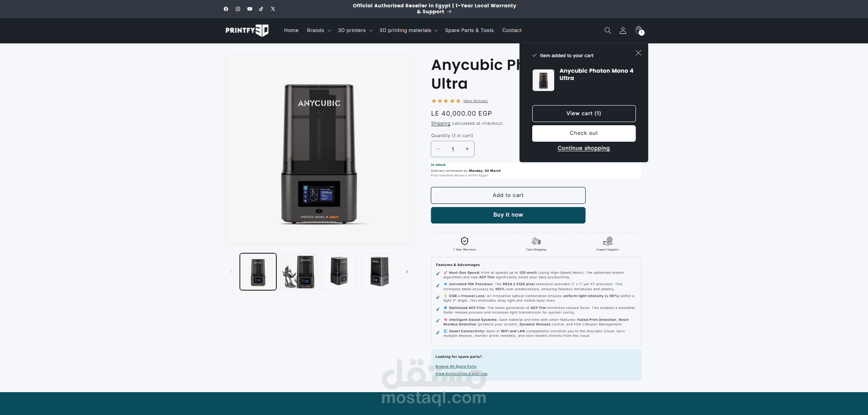Screen dimensions: 868x415
Task: Click the Add to cart button
Action: coord(508,195)
